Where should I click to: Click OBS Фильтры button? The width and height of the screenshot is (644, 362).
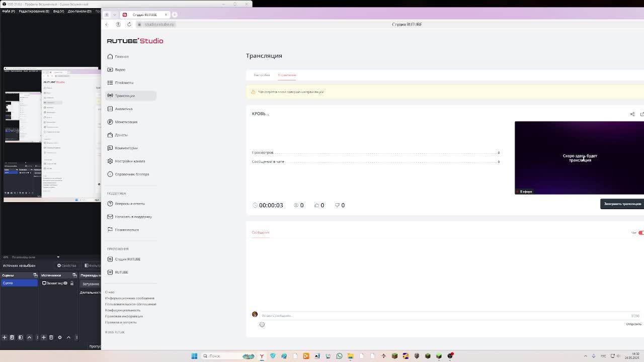point(93,265)
